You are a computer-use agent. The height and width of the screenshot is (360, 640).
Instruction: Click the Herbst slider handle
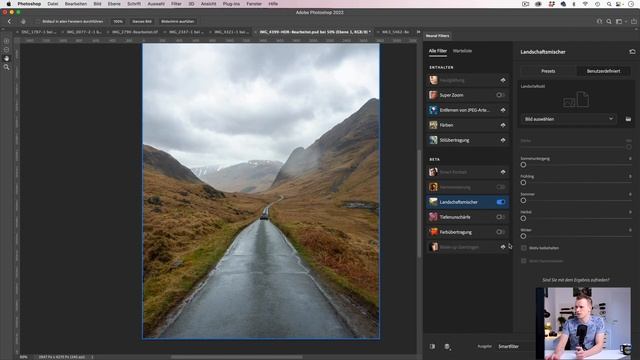[x=523, y=218]
